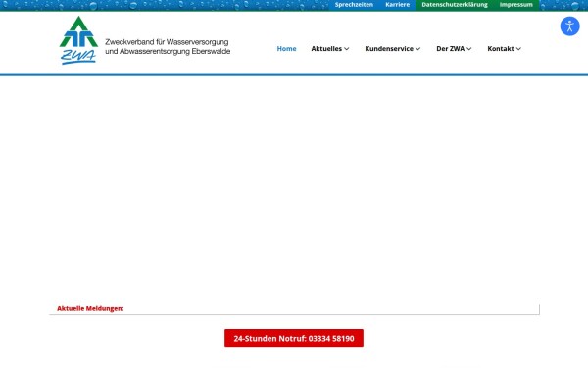Select the Home menu item
Viewport: 588px width, 368px height.
coord(286,49)
